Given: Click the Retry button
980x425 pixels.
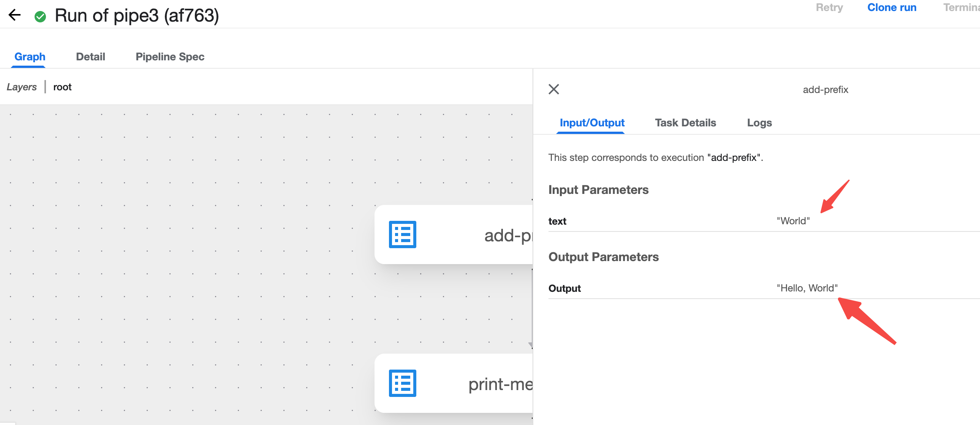Looking at the screenshot, I should pos(829,8).
